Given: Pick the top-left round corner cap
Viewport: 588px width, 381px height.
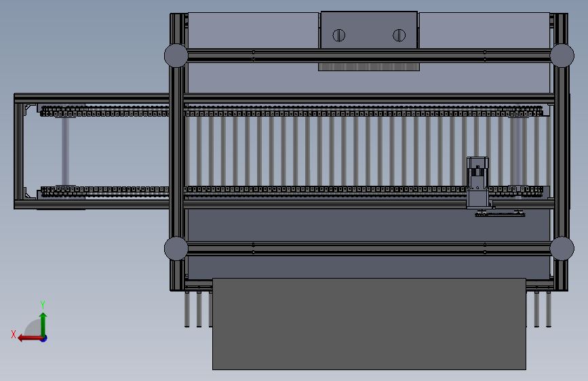Looking at the screenshot, I should coord(176,56).
